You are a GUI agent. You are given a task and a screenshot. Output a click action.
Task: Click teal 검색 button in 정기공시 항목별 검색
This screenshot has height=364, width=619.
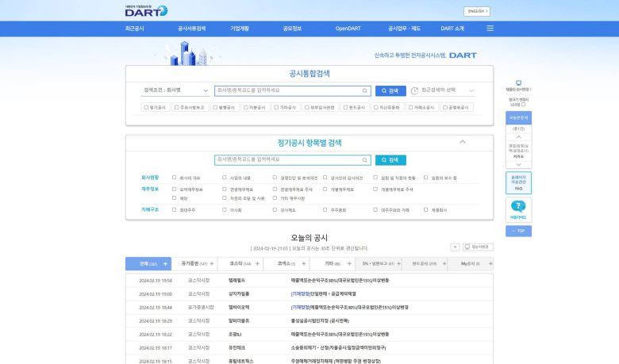tap(390, 160)
